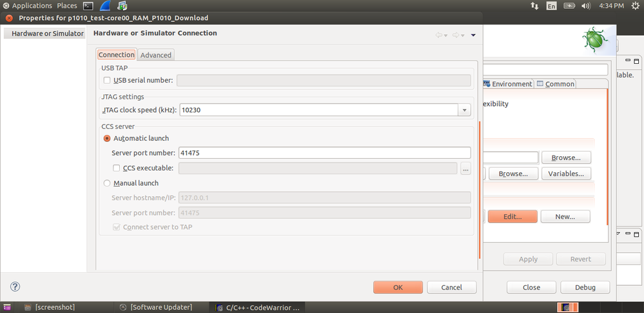Select Hardware or Simulator in left tree
This screenshot has width=644, height=313.
coord(44,34)
